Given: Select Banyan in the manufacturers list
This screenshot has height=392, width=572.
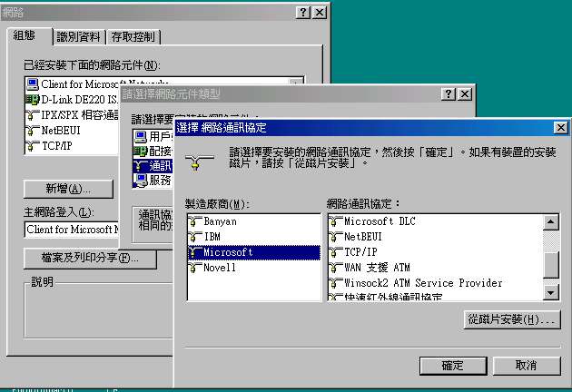Looking at the screenshot, I should (220, 220).
